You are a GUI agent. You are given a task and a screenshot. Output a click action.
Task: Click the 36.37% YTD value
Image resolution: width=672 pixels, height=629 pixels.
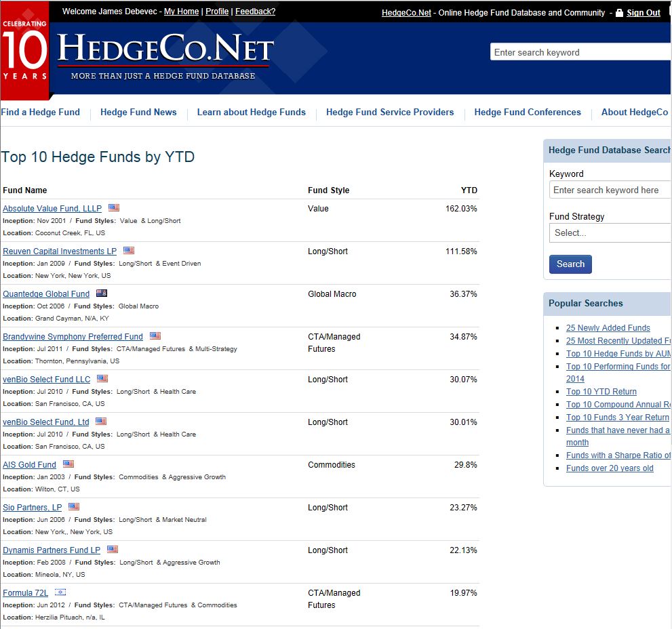point(463,294)
